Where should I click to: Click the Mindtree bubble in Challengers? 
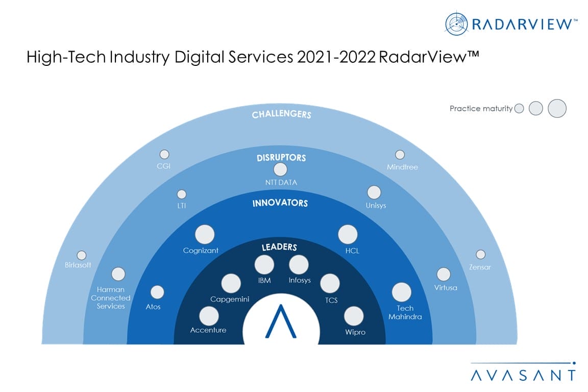tap(400, 155)
